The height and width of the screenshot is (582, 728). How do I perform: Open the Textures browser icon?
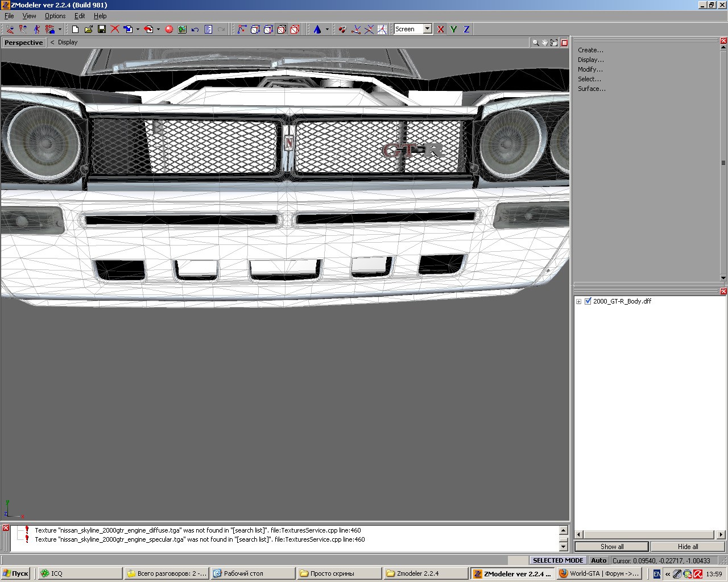182,29
